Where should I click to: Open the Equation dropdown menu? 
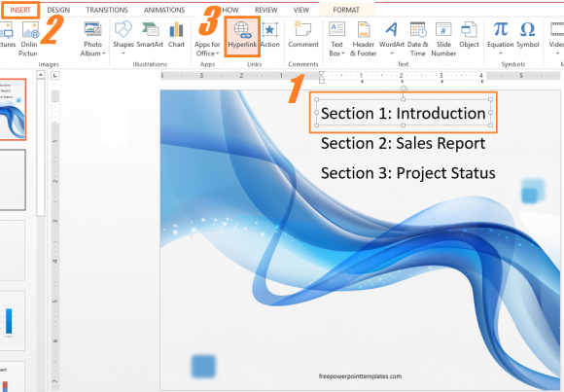point(501,53)
